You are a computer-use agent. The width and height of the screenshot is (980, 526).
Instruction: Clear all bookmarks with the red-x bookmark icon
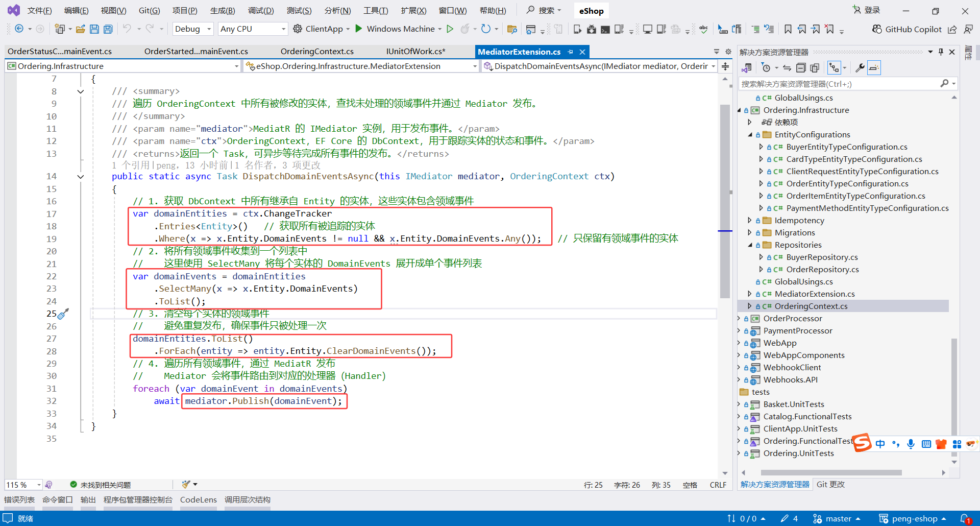(x=829, y=29)
